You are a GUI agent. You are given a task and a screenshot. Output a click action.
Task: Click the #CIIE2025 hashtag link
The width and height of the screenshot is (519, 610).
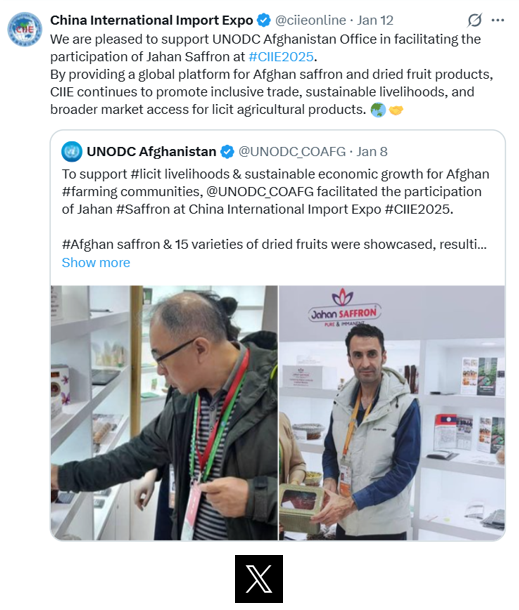coord(281,57)
